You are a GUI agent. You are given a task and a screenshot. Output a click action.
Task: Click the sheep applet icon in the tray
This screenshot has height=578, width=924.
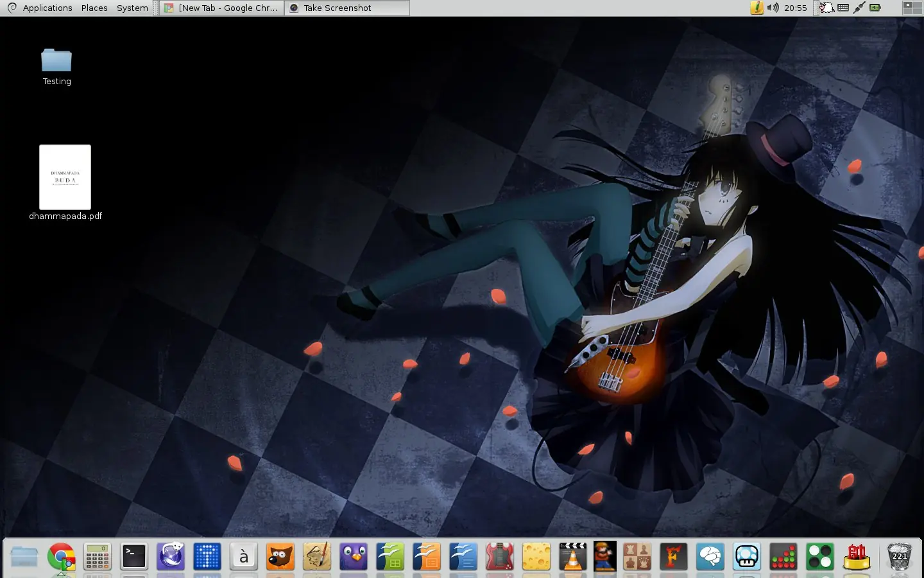pyautogui.click(x=827, y=8)
